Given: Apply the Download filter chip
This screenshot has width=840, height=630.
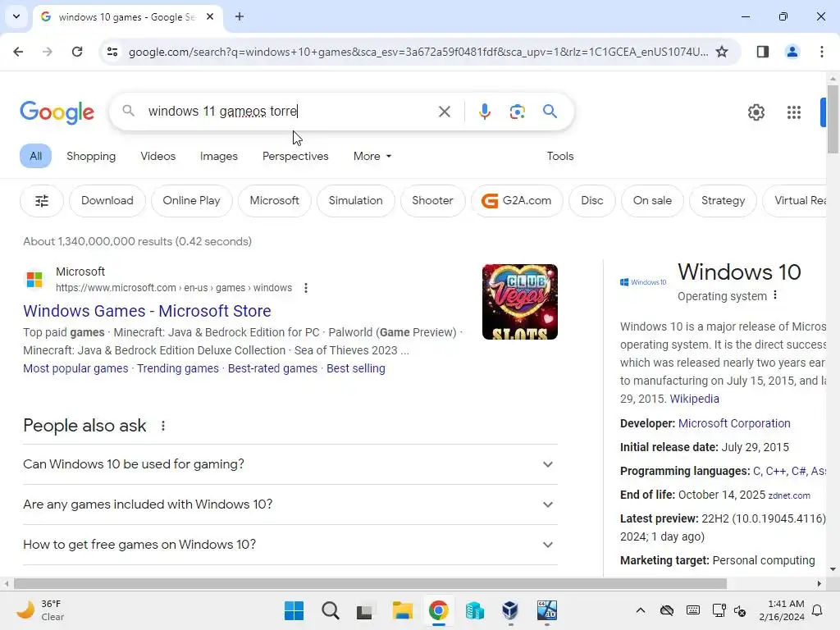Looking at the screenshot, I should 107,201.
